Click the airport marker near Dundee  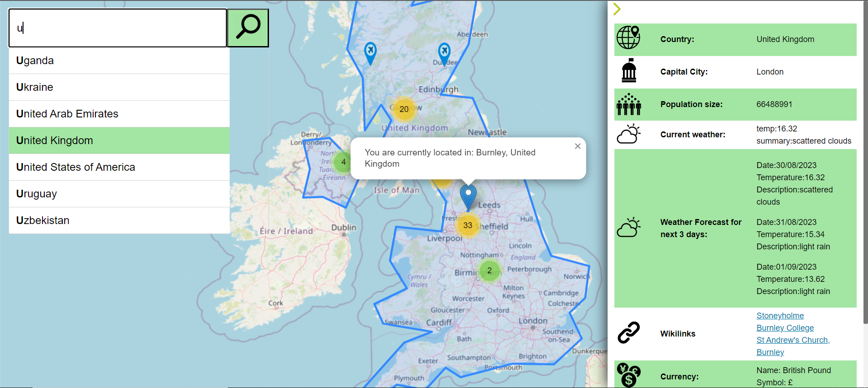click(x=444, y=53)
